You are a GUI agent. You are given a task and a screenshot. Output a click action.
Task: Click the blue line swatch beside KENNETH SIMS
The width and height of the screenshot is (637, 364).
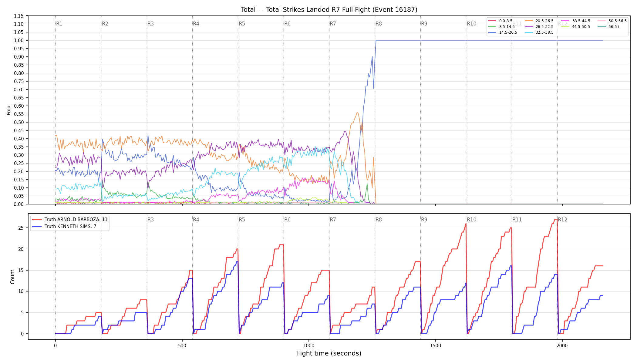coord(37,226)
